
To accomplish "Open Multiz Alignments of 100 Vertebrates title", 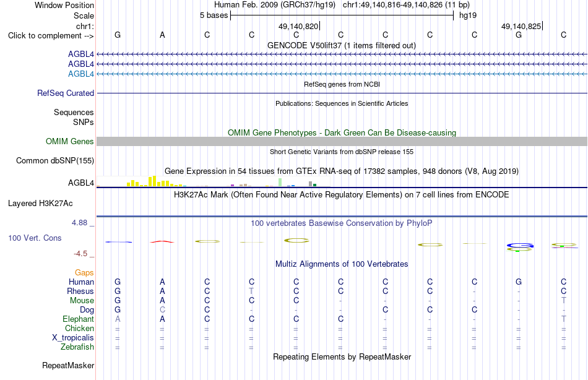I will (x=342, y=264).
